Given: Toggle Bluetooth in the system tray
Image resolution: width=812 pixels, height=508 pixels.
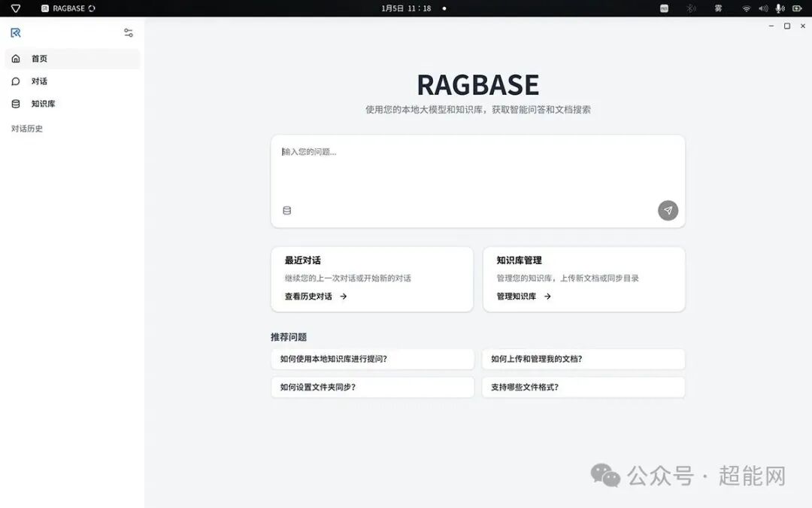Looking at the screenshot, I should tap(691, 8).
